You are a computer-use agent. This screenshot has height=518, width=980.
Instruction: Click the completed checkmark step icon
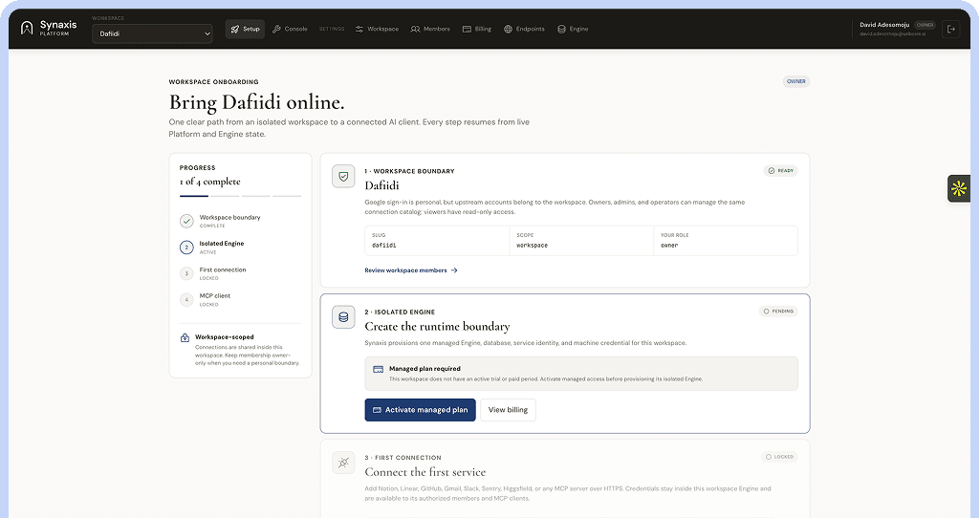point(186,221)
